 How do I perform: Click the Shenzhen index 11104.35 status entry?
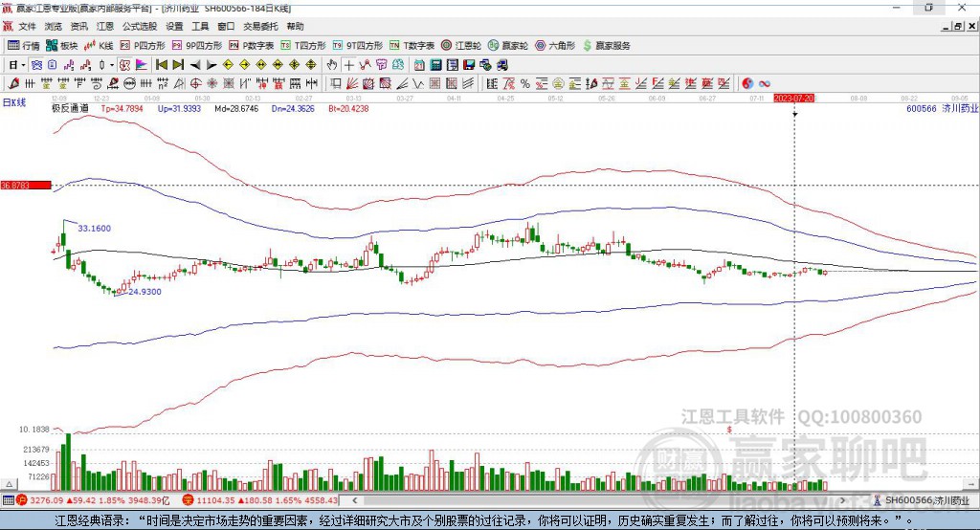pos(260,500)
